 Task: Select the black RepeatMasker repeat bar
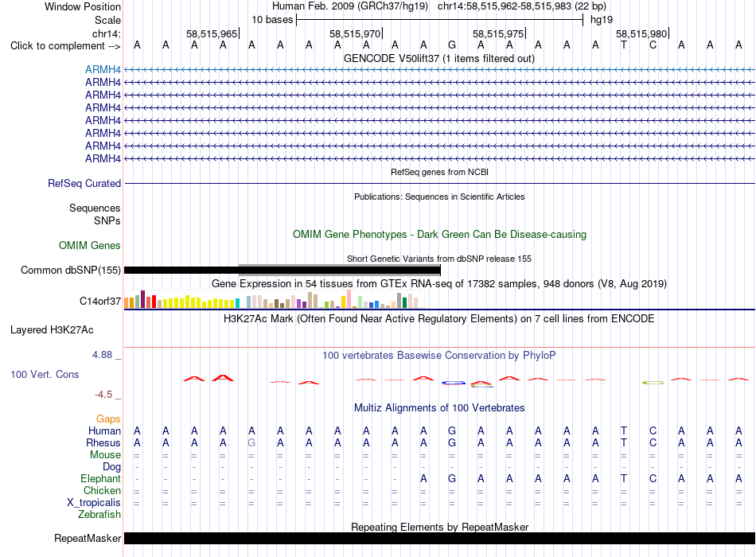[439, 538]
